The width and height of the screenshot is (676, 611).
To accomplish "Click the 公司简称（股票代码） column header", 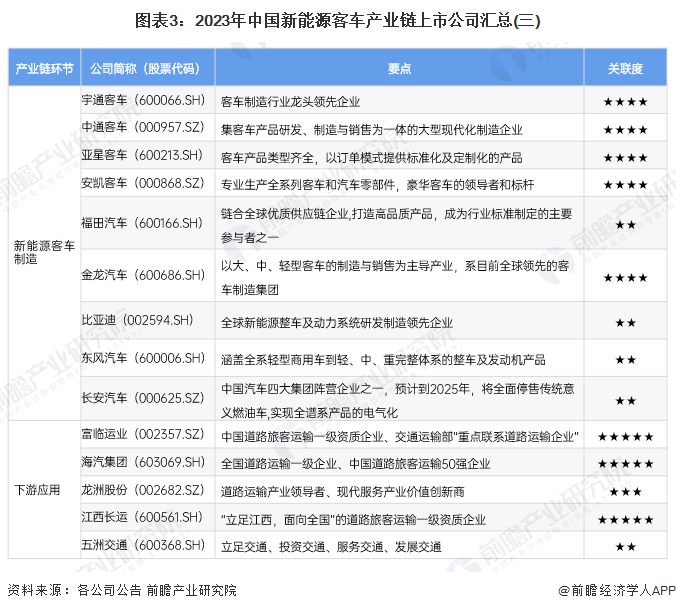I will click(x=147, y=68).
